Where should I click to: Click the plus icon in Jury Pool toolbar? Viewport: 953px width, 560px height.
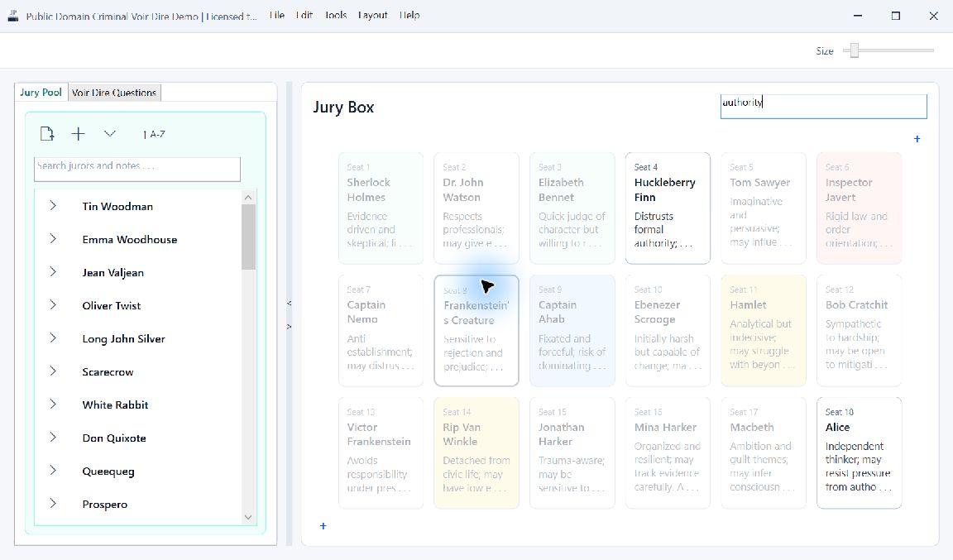pyautogui.click(x=79, y=134)
